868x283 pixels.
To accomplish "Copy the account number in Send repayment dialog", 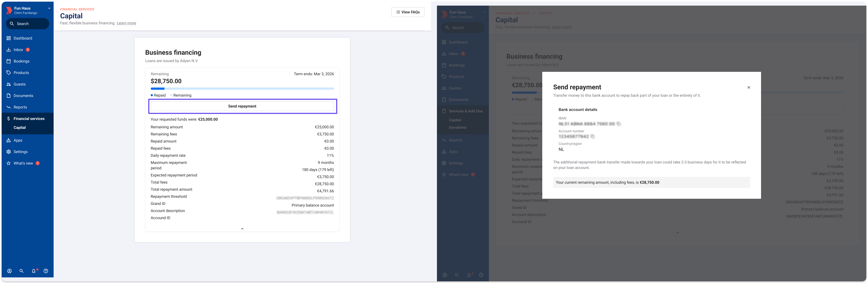I will click(x=593, y=137).
